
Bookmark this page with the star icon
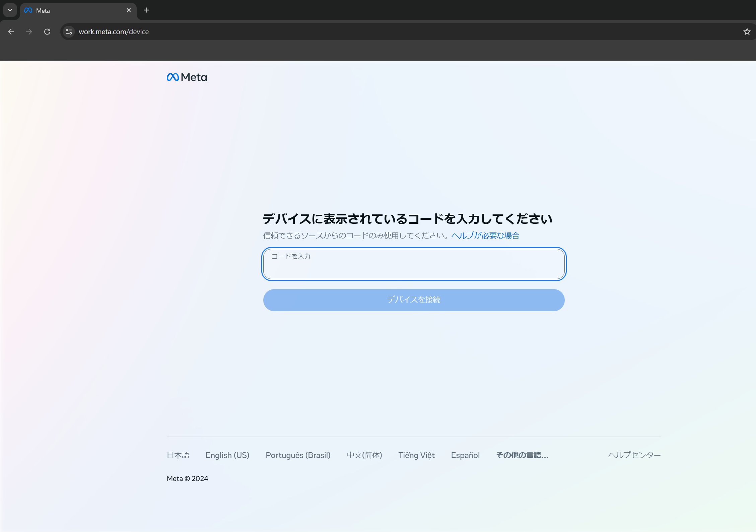click(x=747, y=31)
